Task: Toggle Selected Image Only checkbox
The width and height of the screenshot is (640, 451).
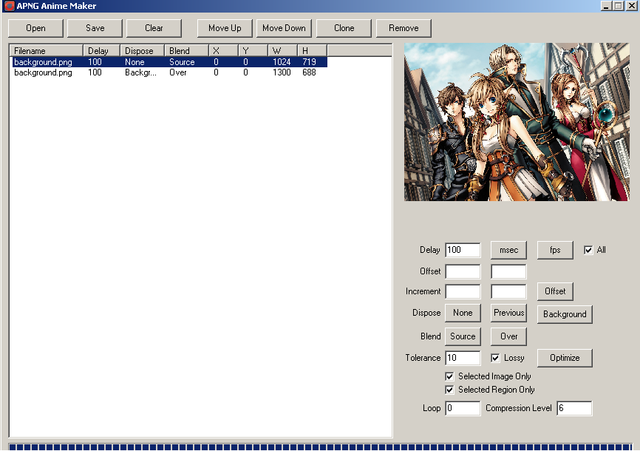Action: pyautogui.click(x=449, y=376)
